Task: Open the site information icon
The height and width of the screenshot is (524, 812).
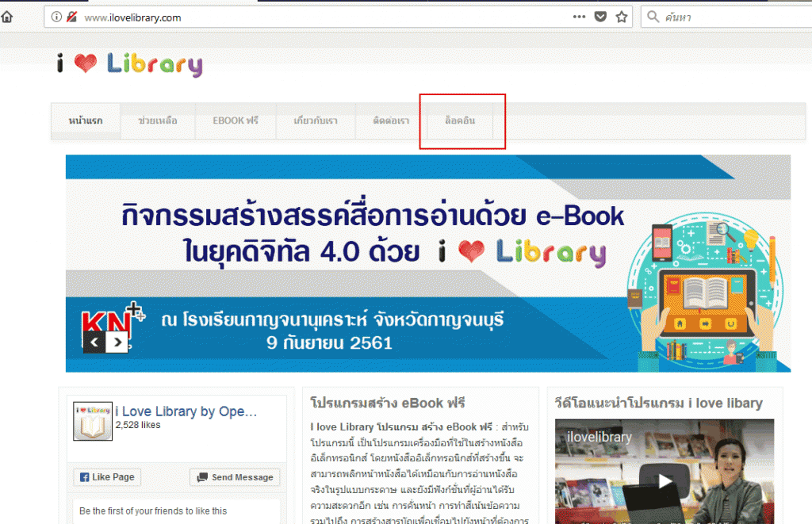Action: 56,17
